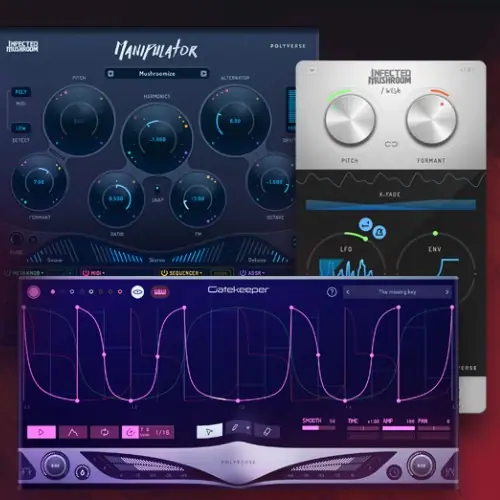Adjust the X-FADE bar in the white plugin

click(x=391, y=205)
